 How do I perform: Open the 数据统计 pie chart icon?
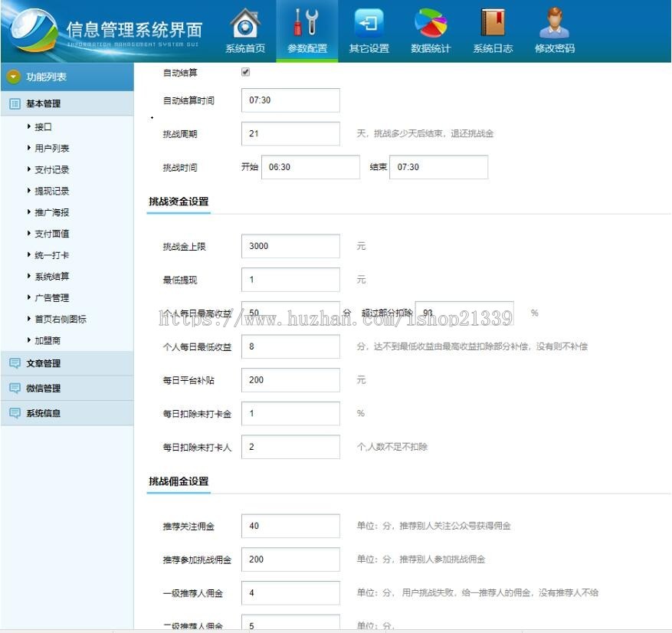tap(431, 23)
